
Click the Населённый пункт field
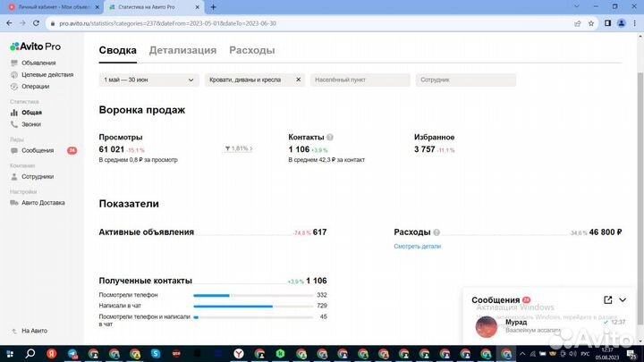coord(360,80)
